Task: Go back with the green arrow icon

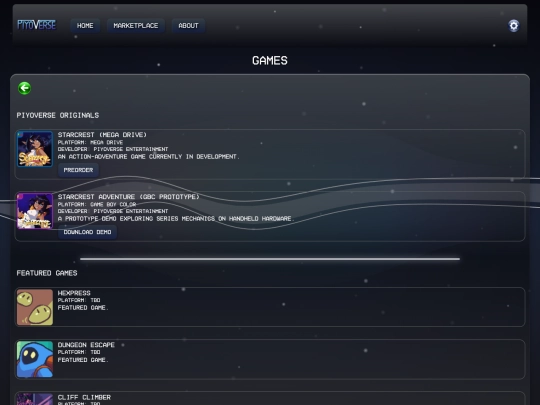Action: point(24,88)
